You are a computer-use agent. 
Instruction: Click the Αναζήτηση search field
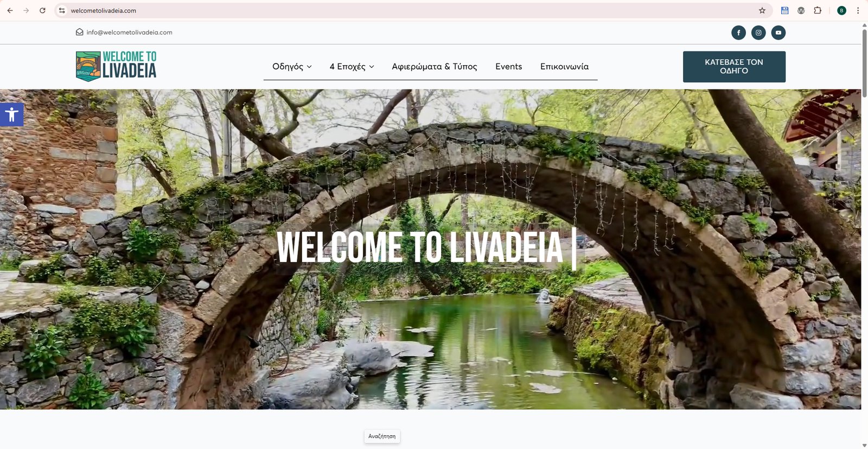click(382, 436)
